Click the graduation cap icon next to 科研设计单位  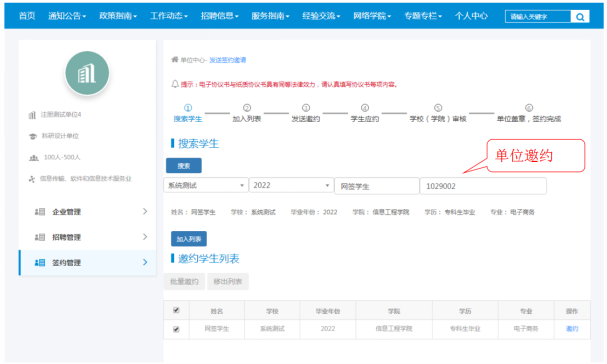coord(33,136)
